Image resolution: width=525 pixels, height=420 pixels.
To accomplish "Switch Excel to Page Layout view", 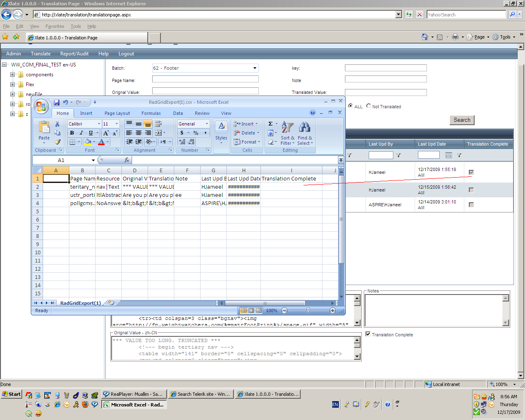I will pos(251,310).
